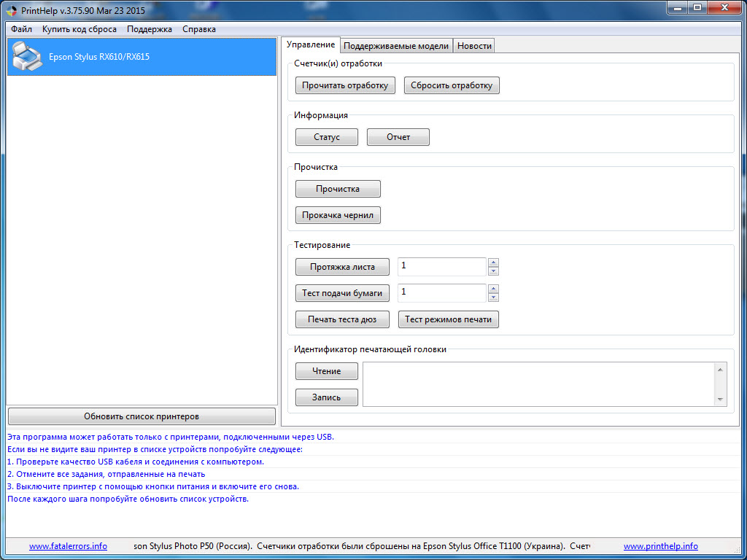Select Epson Stylus RX610/RX615 in the printer list
This screenshot has height=560, width=747.
142,57
